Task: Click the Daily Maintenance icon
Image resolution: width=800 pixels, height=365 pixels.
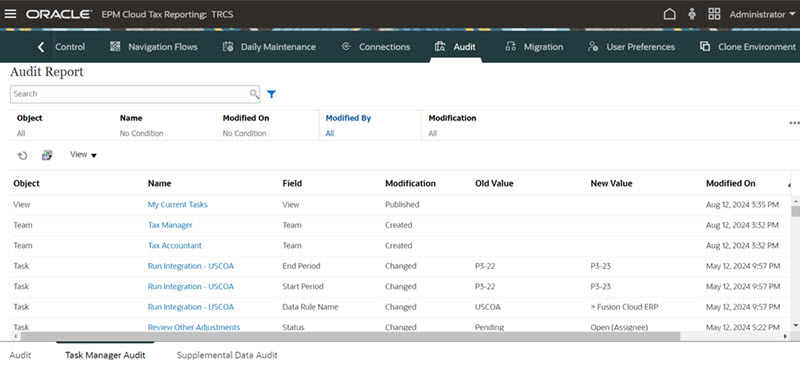Action: point(228,47)
